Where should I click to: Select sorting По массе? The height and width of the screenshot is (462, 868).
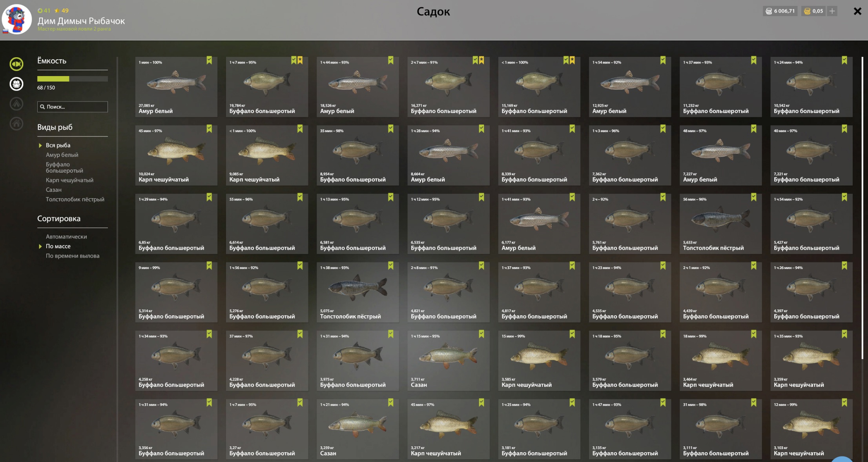click(x=58, y=246)
